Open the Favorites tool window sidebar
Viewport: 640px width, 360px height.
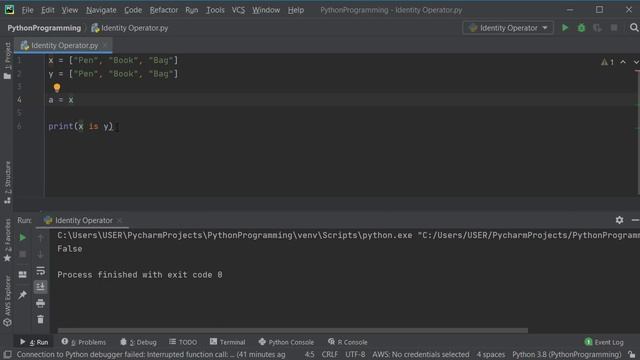7,240
